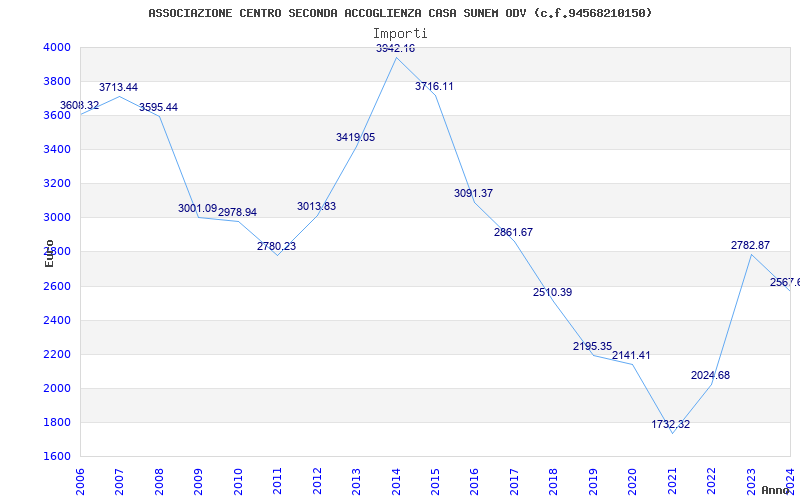This screenshot has height=500, width=800.
Task: Click the Euro y-axis title
Action: [49, 254]
